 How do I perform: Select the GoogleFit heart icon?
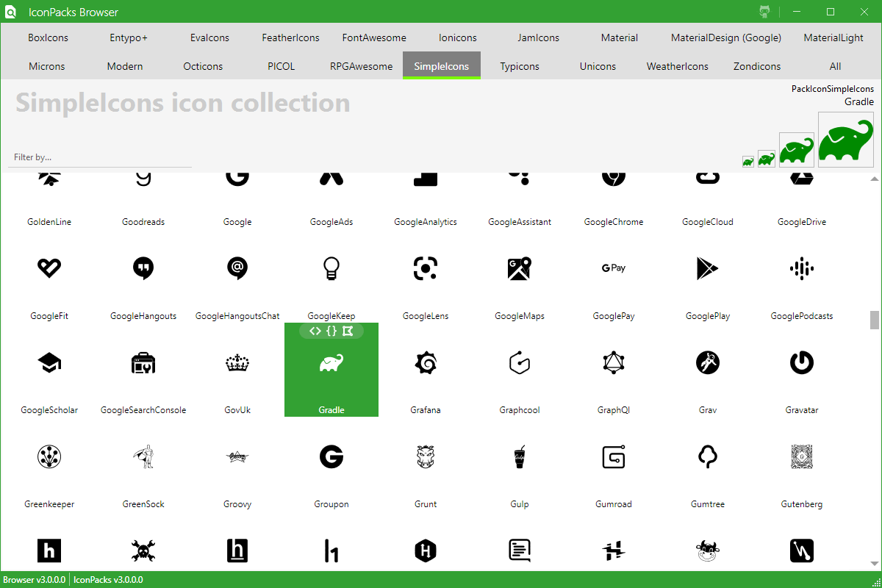pos(49,269)
